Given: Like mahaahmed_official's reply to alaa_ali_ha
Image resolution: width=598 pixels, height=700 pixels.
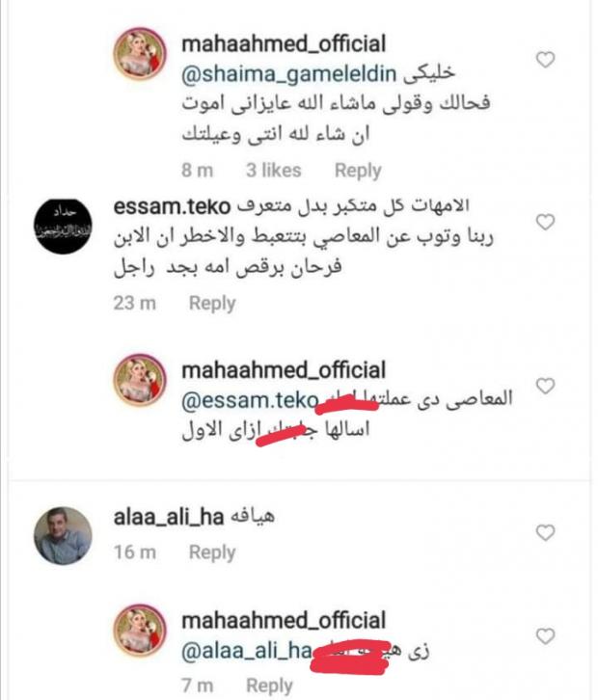Looking at the screenshot, I should point(545,635).
